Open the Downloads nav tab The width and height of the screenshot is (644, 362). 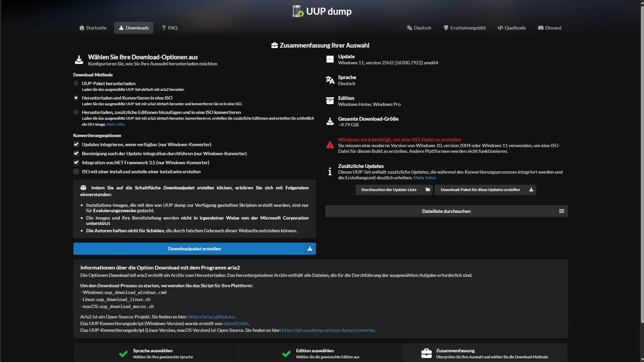(x=133, y=28)
